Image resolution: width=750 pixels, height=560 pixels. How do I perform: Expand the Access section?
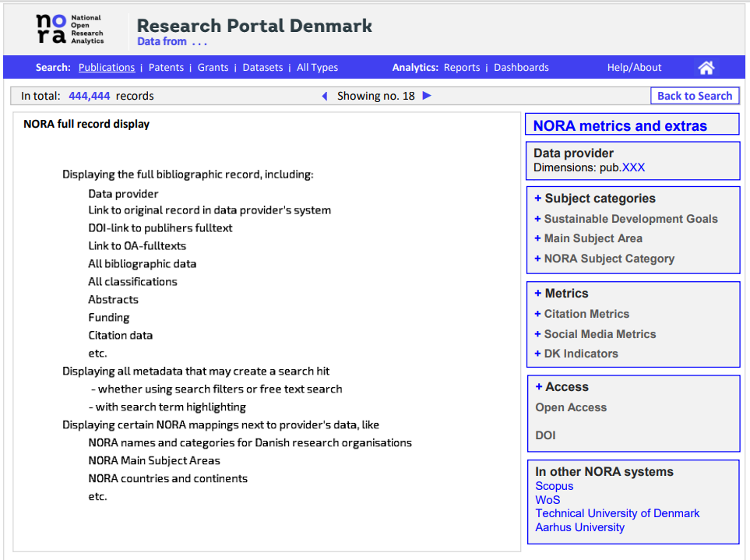[x=539, y=387]
